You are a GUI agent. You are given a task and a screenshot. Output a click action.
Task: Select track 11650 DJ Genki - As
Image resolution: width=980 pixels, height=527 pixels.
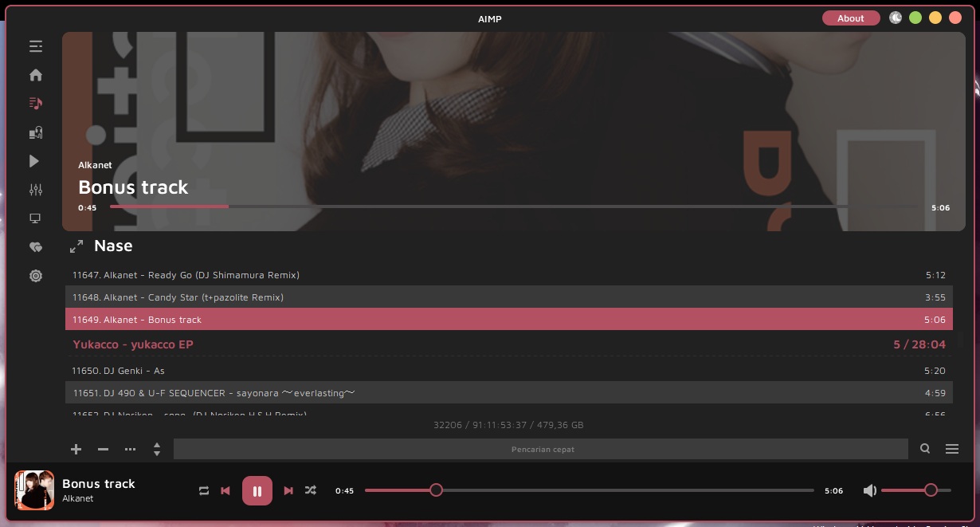509,371
